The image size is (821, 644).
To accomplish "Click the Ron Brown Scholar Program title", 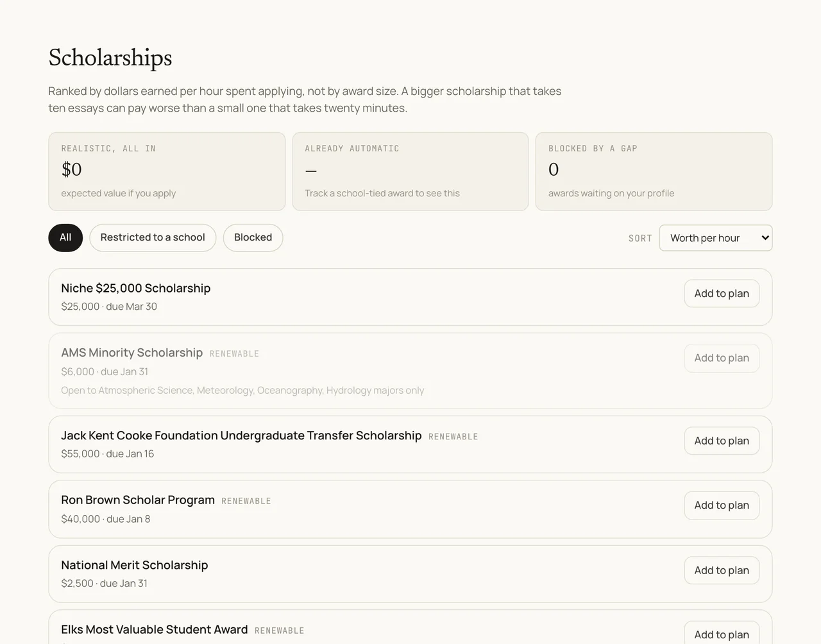I will coord(138,500).
